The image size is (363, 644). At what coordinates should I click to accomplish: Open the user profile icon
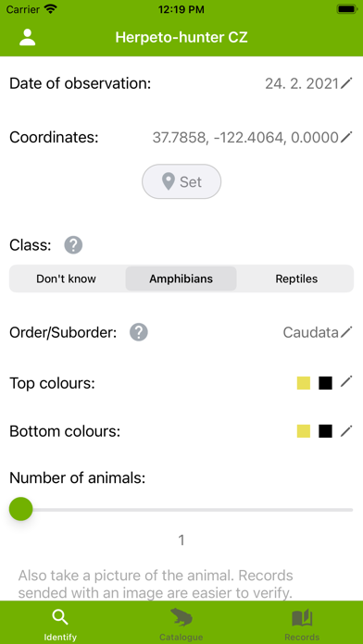click(x=28, y=37)
